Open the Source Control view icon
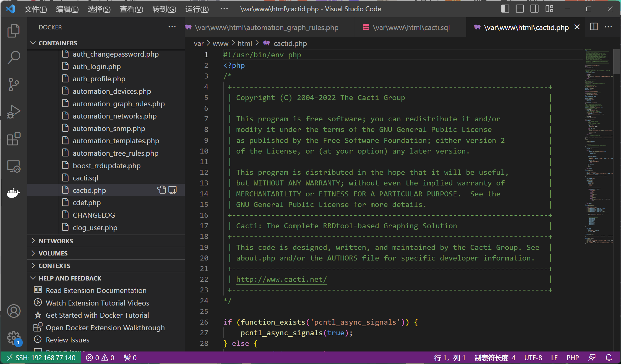 click(x=13, y=84)
